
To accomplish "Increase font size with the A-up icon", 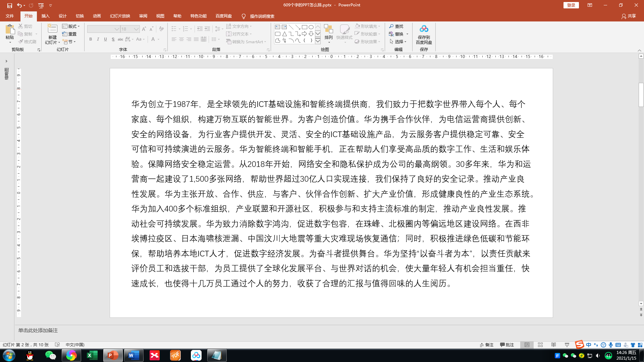I will [x=144, y=29].
